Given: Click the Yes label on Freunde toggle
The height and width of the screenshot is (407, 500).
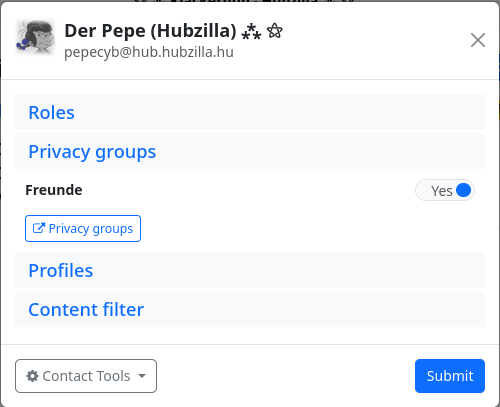Looking at the screenshot, I should 442,191.
